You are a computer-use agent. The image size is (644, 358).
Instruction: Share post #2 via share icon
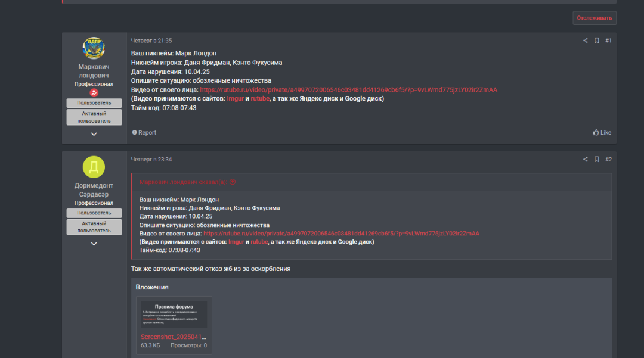[x=586, y=160]
